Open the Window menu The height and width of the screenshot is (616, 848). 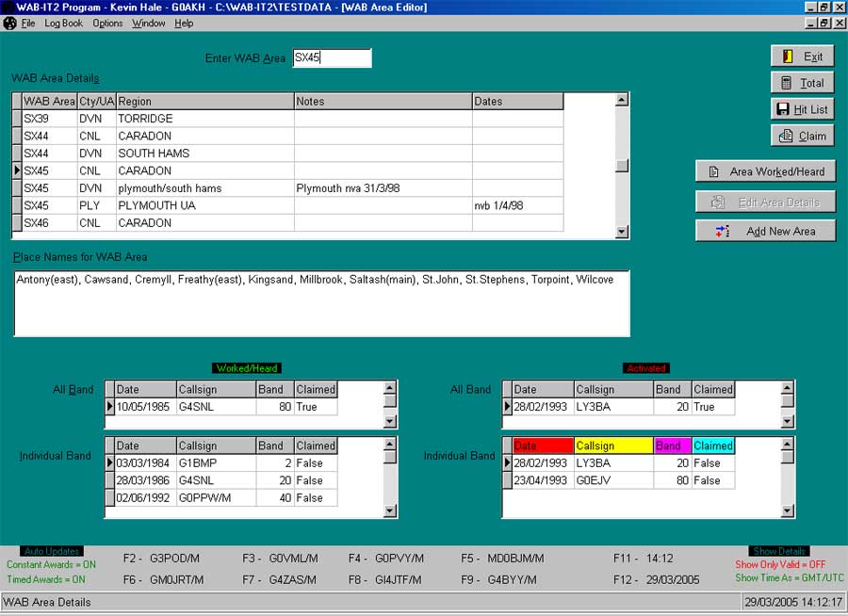148,23
